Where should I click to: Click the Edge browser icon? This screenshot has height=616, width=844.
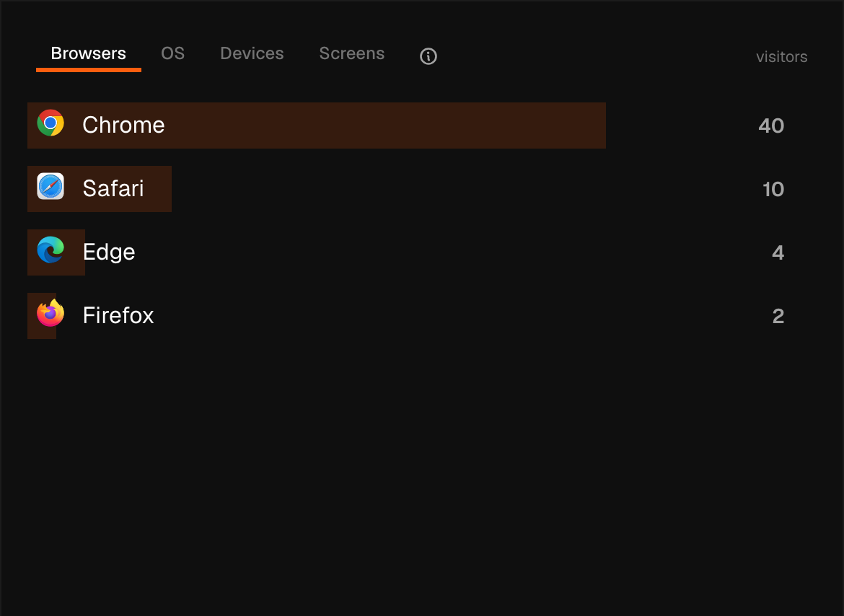coord(50,250)
